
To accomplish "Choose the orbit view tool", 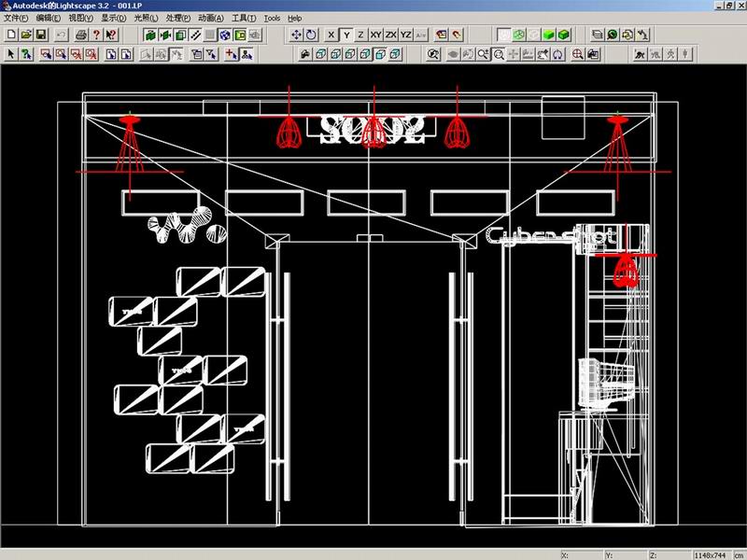I will click(557, 54).
